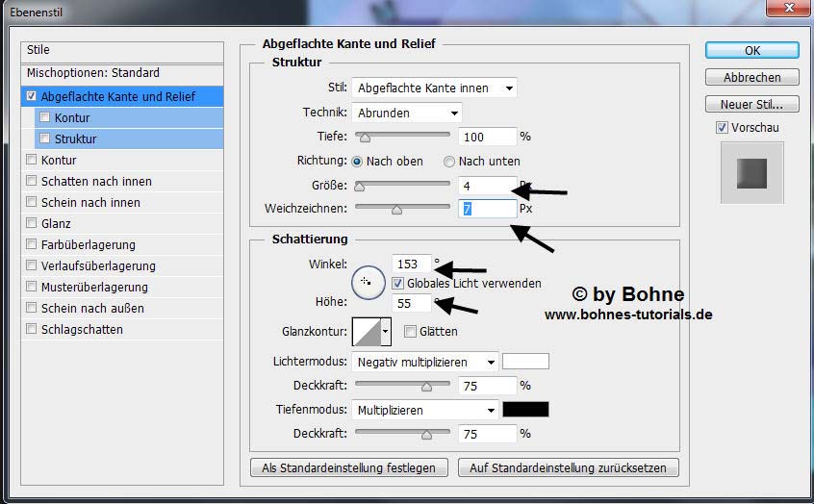The image size is (814, 504).
Task: Open the Technik Abrunden dropdown
Action: (406, 113)
